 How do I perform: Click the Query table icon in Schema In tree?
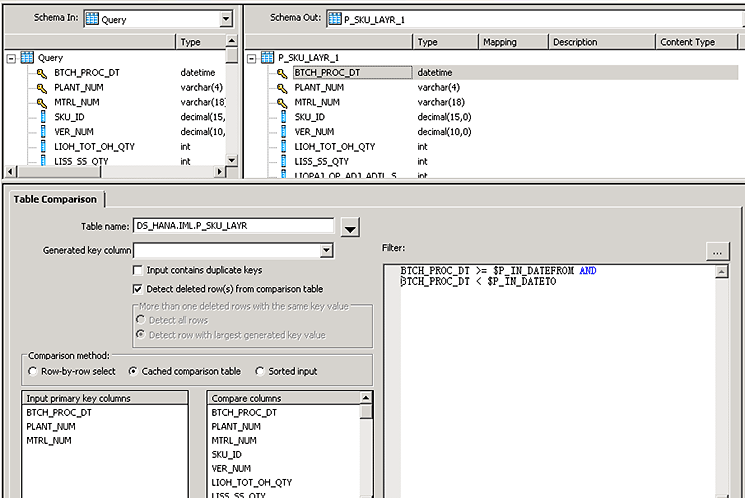(27, 58)
